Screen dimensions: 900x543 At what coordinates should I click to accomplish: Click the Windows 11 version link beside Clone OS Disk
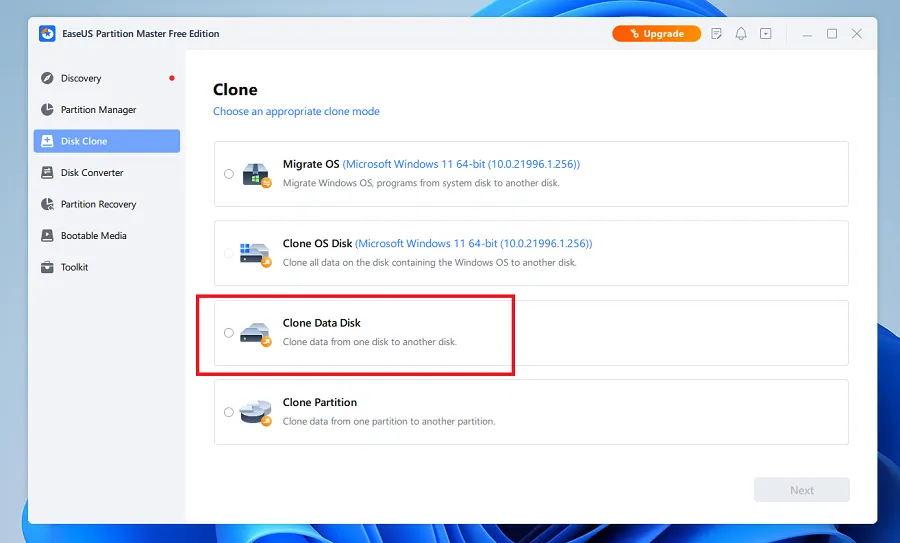(474, 243)
